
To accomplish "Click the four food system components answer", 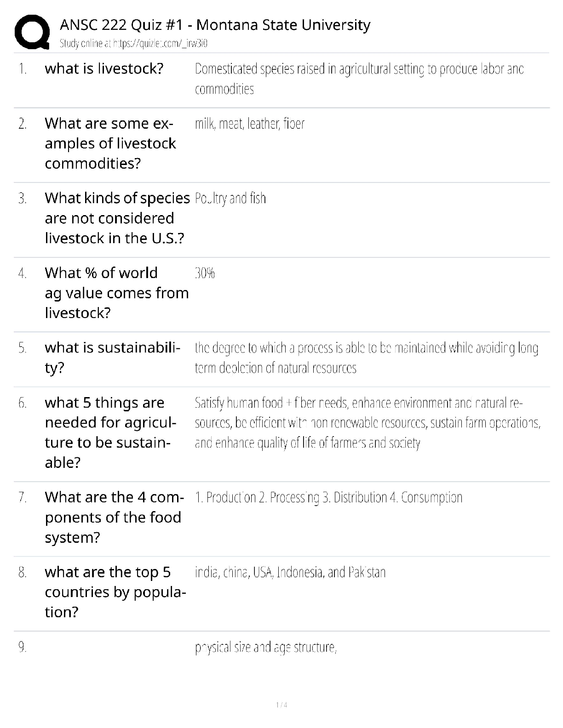I will (x=328, y=497).
